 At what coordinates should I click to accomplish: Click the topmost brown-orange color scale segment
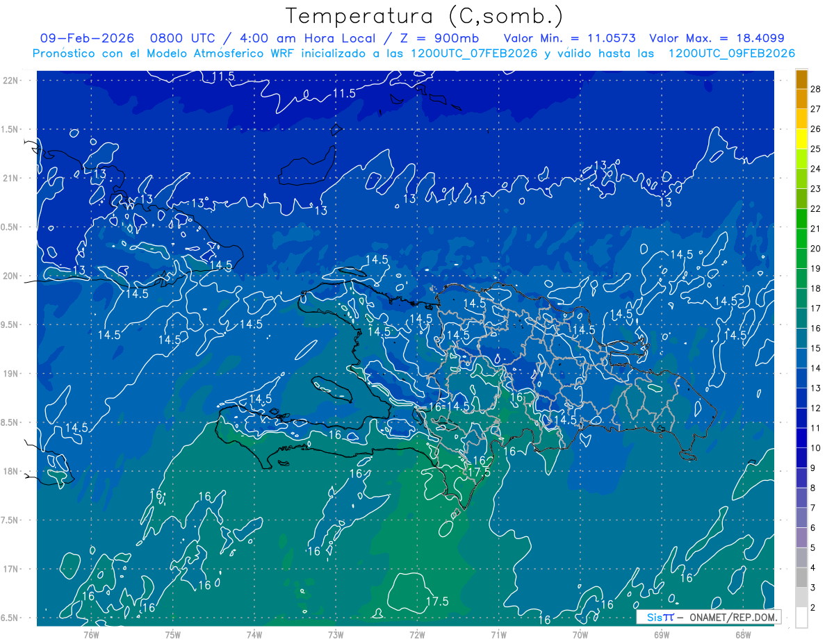pos(802,79)
